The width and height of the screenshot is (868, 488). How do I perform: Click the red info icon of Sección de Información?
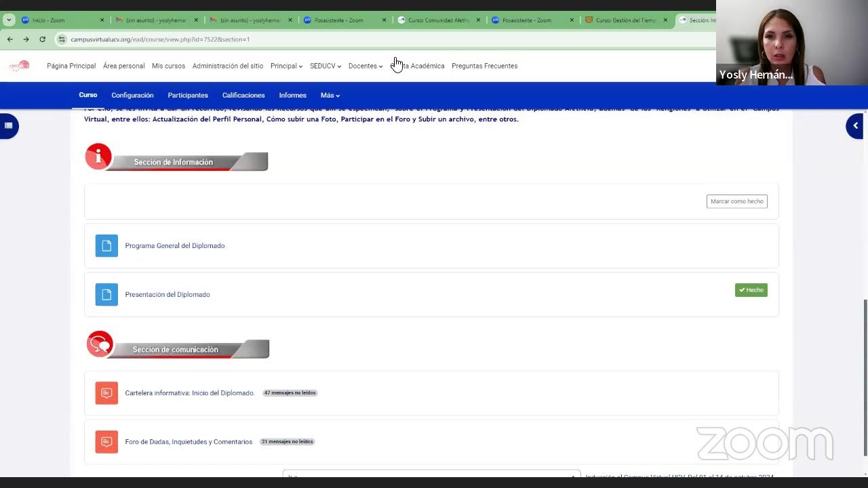click(98, 157)
